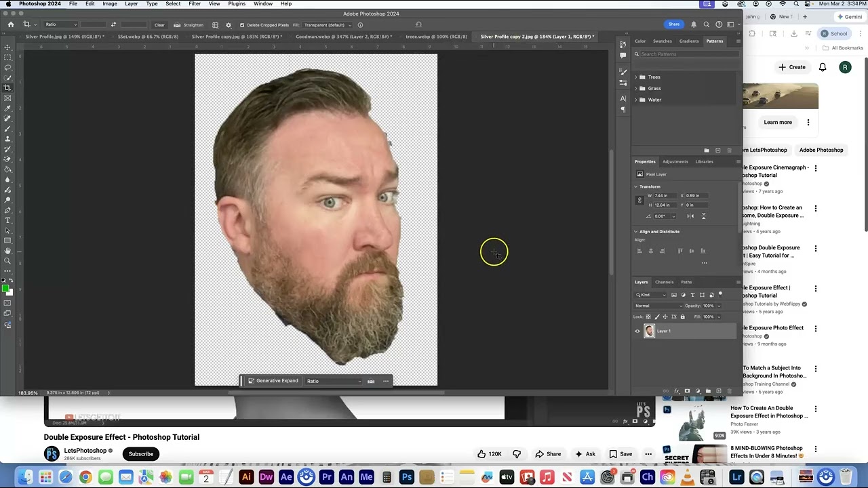
Task: Delete layer with trash icon
Action: point(730,391)
